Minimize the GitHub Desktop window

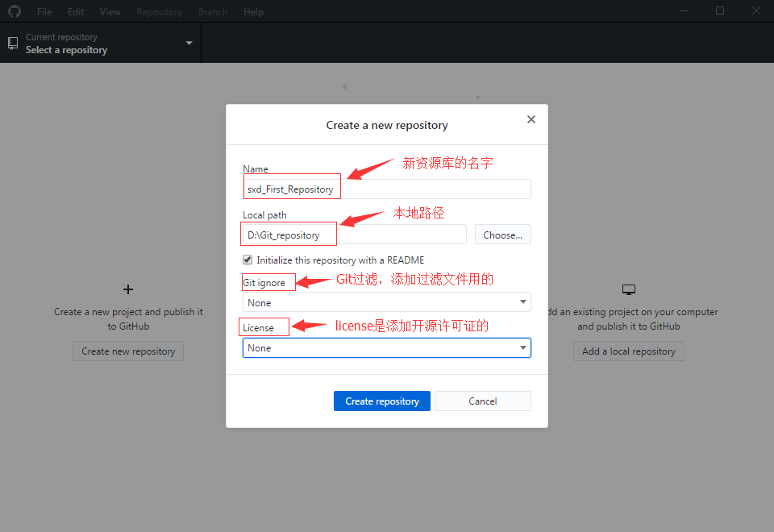[x=684, y=10]
